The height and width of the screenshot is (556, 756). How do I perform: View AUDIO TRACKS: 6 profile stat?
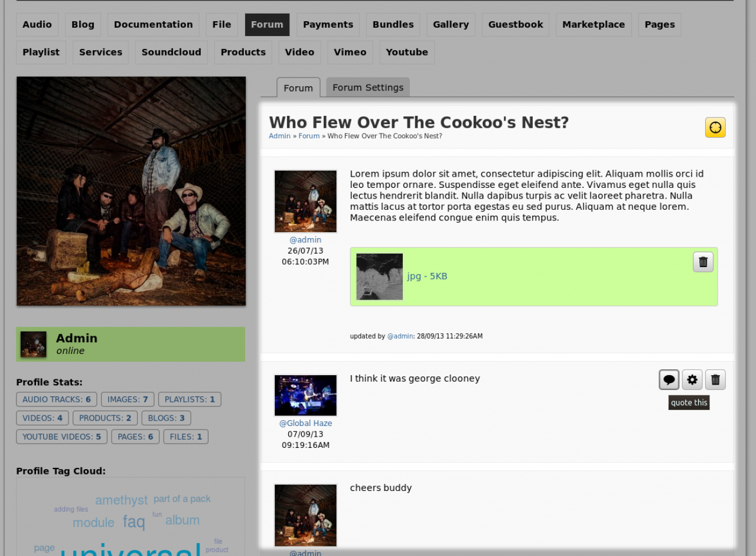click(57, 399)
